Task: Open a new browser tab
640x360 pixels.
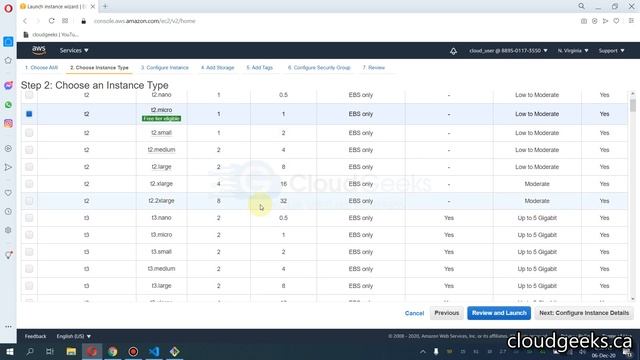Action: [105, 6]
